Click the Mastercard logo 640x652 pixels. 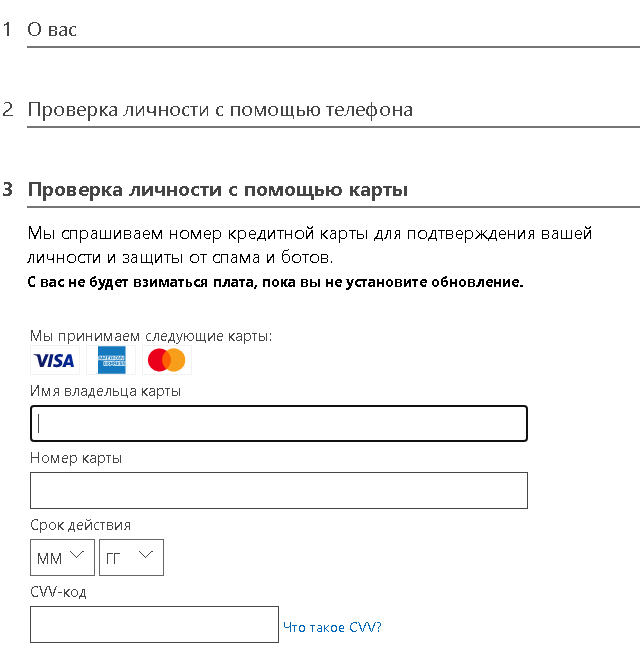[166, 360]
